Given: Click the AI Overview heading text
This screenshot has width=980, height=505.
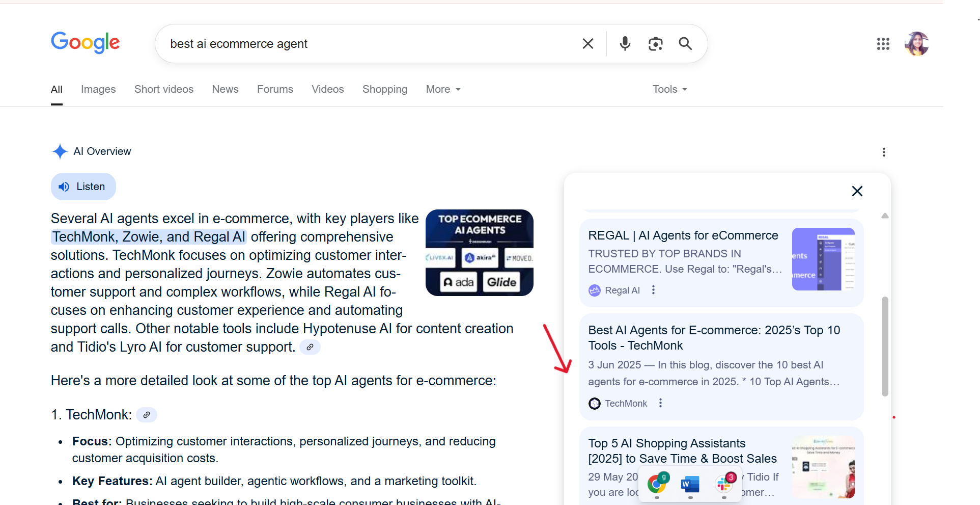Looking at the screenshot, I should pos(102,151).
